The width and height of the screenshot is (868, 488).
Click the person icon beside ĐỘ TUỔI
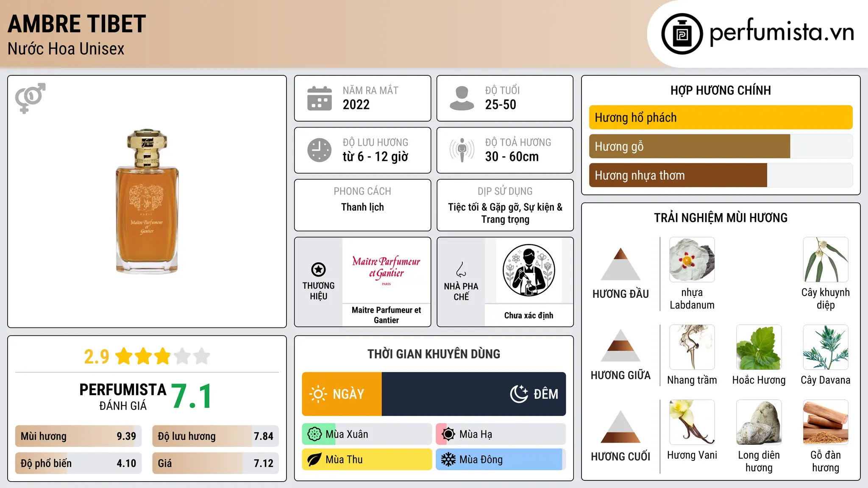coord(462,98)
